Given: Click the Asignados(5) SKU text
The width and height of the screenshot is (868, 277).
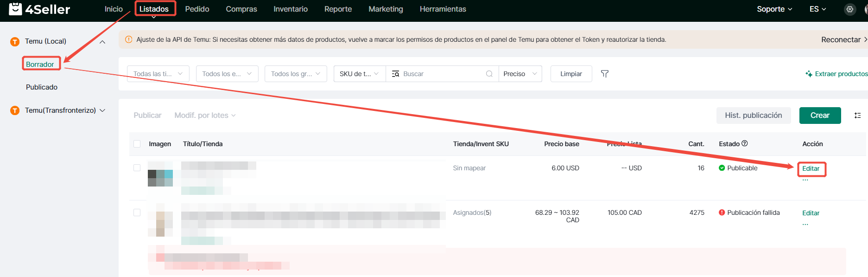Looking at the screenshot, I should click(472, 213).
